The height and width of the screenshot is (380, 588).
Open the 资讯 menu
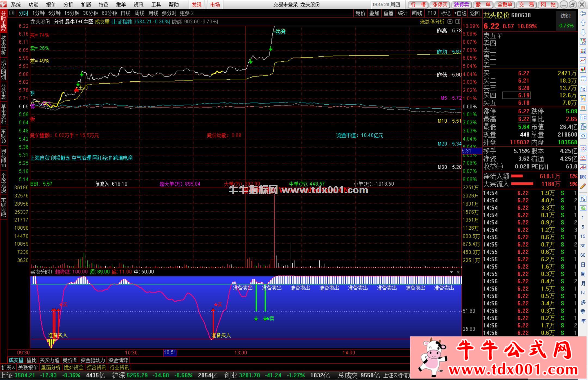click(139, 5)
